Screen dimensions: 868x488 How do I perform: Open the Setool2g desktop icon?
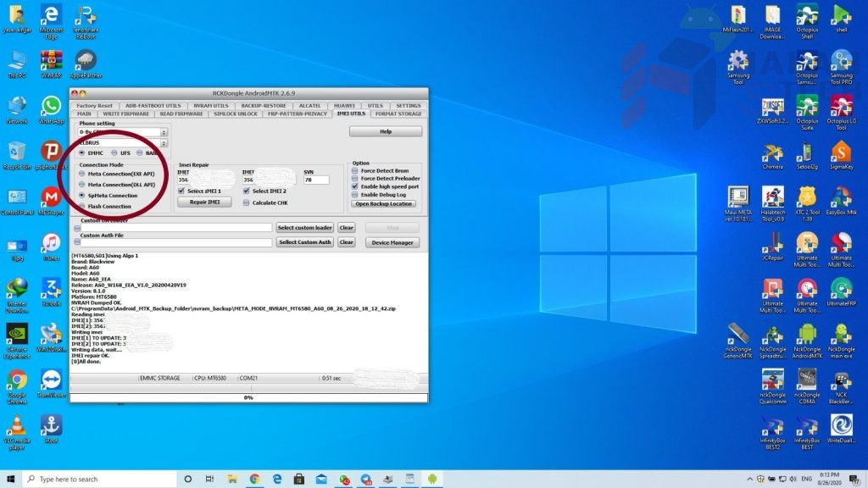click(x=807, y=155)
